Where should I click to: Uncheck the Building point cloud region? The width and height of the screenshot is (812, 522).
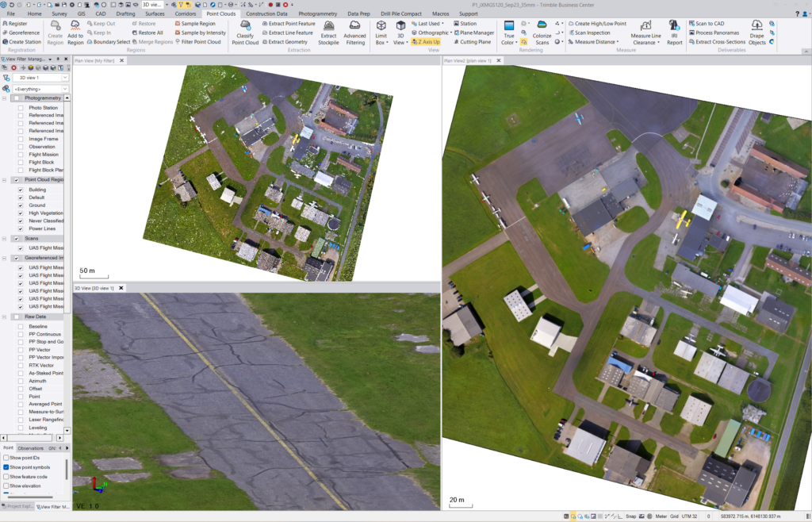(x=19, y=190)
